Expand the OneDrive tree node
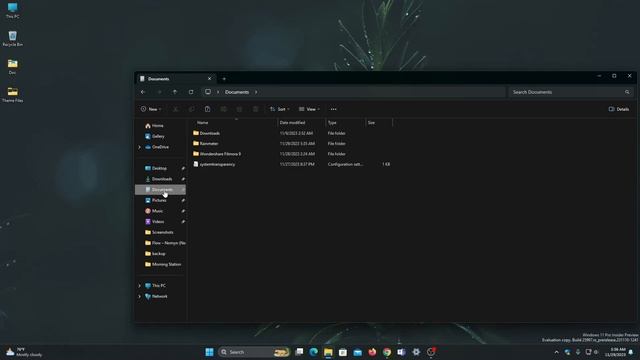The width and height of the screenshot is (640, 360). pyautogui.click(x=140, y=147)
